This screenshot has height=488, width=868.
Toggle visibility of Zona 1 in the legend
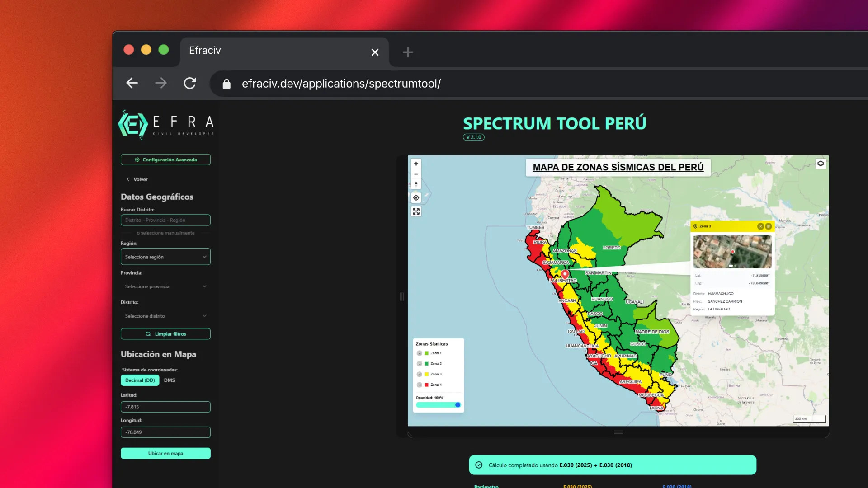coord(420,353)
